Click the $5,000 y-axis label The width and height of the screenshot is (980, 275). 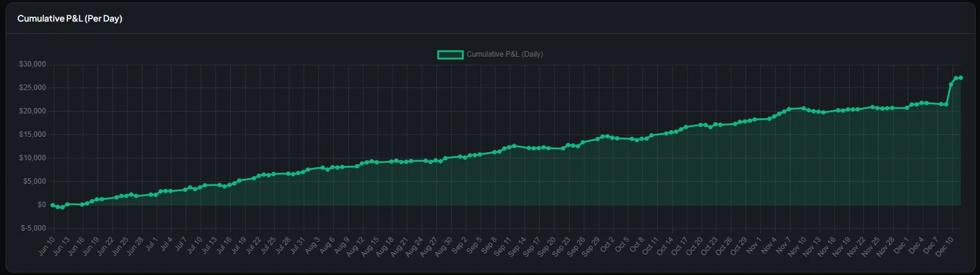35,181
